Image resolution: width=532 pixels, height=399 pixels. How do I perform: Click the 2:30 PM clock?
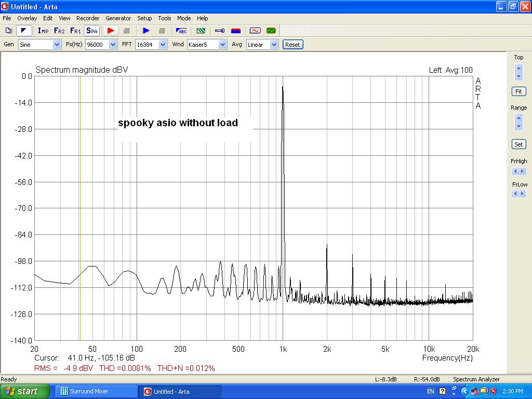point(513,392)
